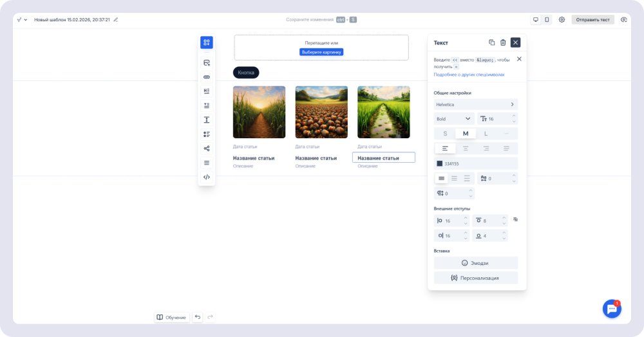
Task: Select the image block icon in sidebar
Action: [x=207, y=63]
